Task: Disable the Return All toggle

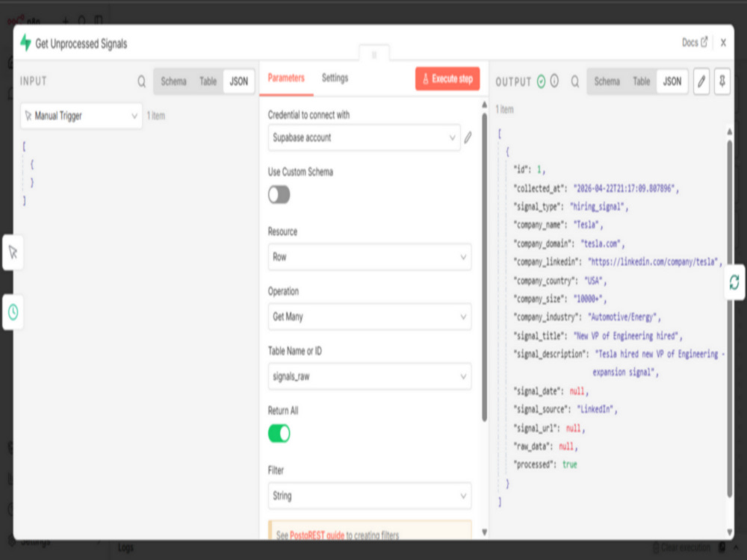Action: pos(279,433)
